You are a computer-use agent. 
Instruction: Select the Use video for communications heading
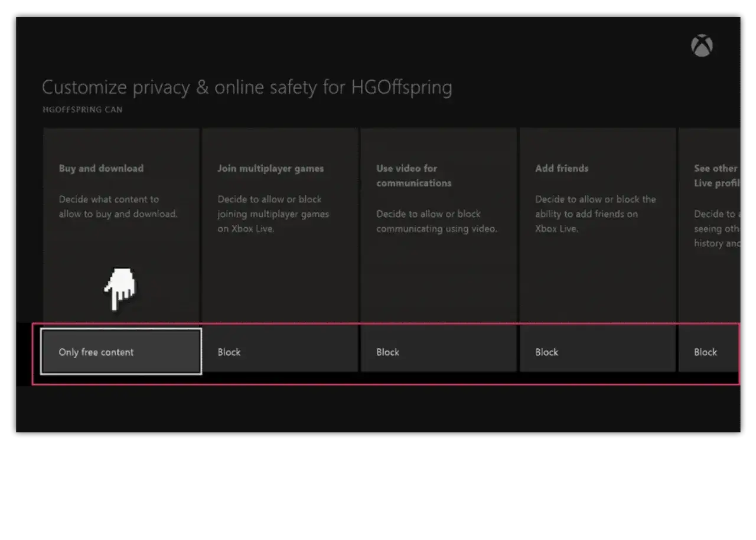[x=414, y=175]
